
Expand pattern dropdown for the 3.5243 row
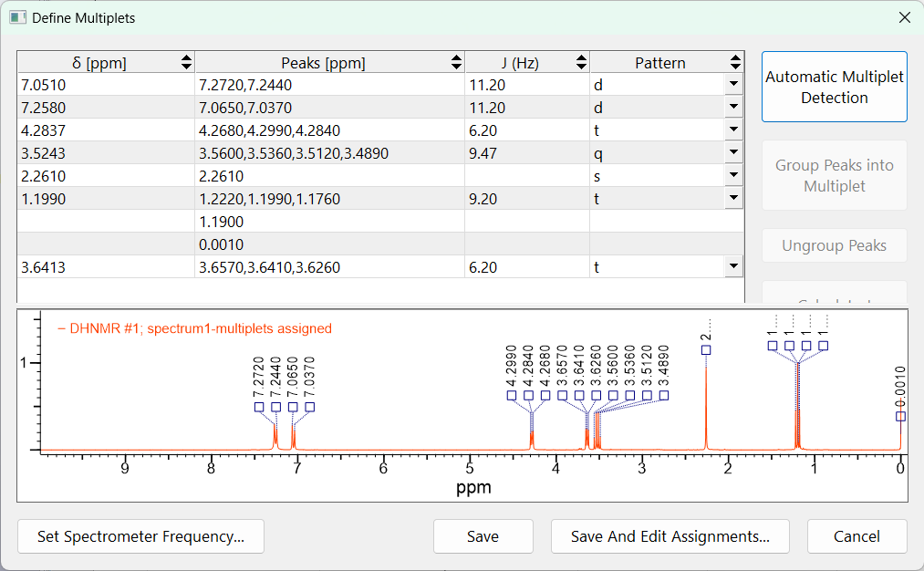pyautogui.click(x=733, y=153)
